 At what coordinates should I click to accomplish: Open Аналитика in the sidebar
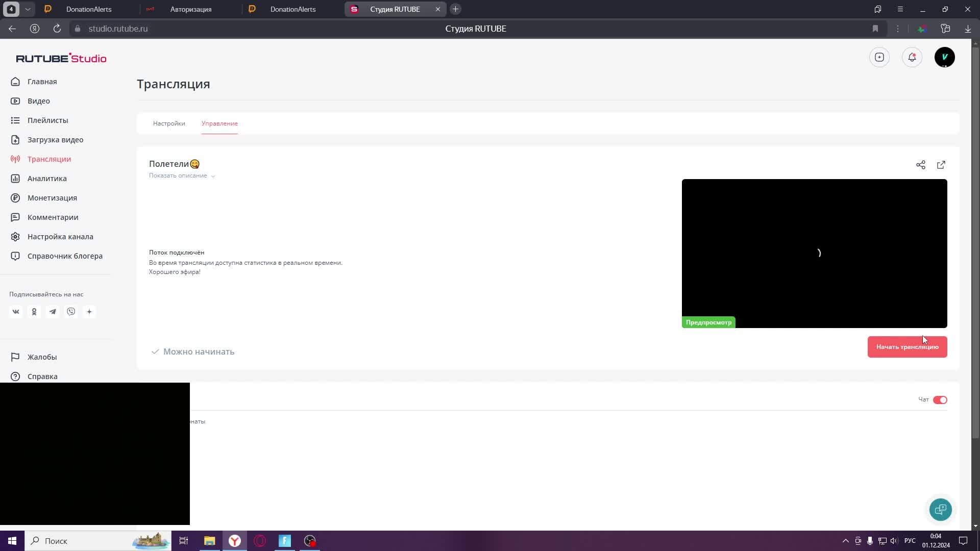(47, 179)
